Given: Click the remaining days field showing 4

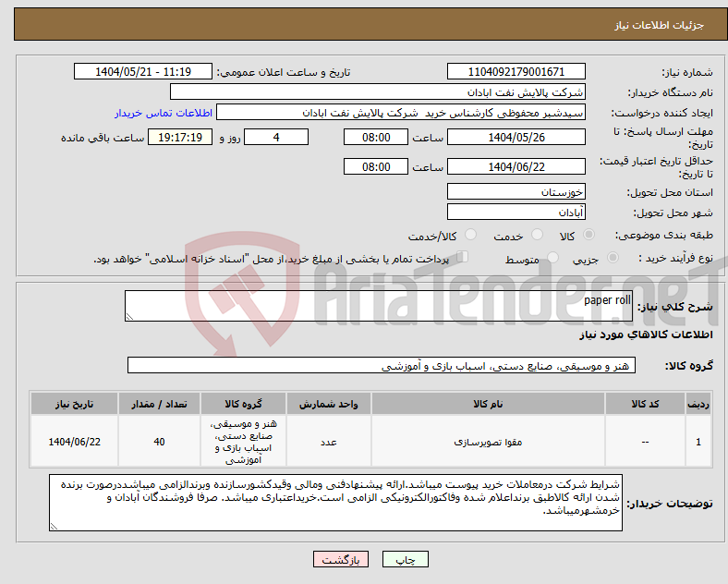Looking at the screenshot, I should (x=276, y=138).
